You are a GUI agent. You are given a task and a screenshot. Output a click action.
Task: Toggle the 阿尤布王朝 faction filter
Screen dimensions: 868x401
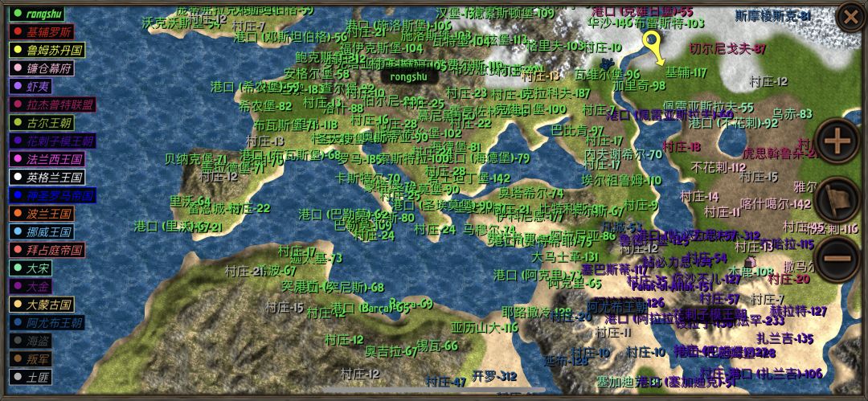tap(47, 323)
